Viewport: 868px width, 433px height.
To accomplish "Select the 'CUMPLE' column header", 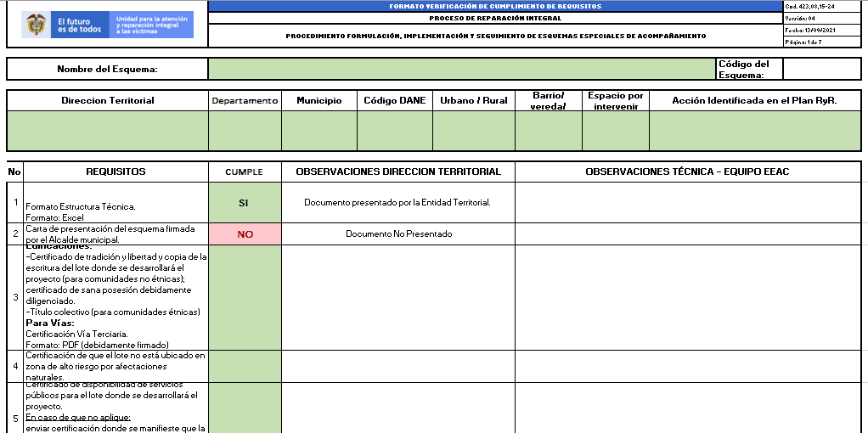I will point(245,172).
